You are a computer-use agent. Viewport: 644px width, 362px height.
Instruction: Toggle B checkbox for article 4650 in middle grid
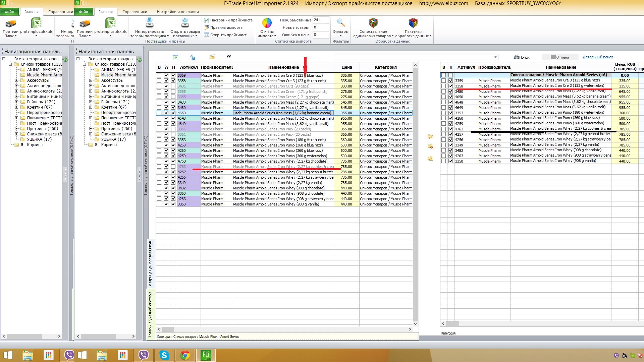159,113
